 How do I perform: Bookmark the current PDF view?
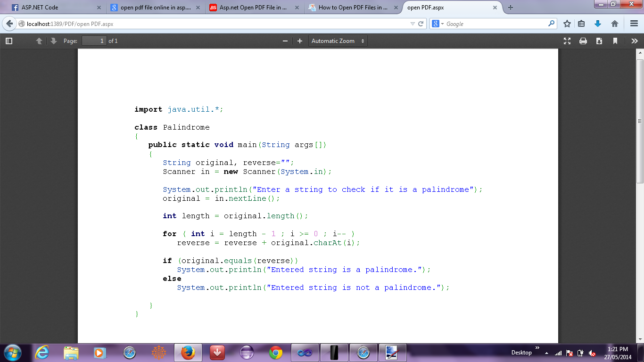click(x=615, y=41)
